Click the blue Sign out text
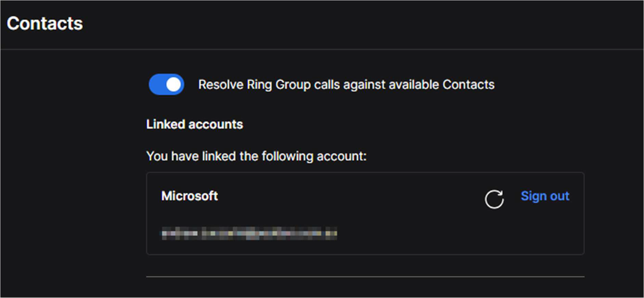Image resolution: width=644 pixels, height=298 pixels. (545, 196)
